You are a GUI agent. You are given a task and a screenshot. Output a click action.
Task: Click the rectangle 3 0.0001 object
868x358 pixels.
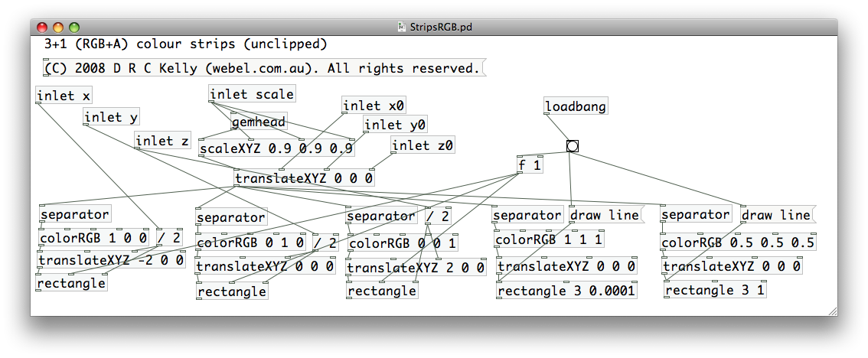point(566,291)
